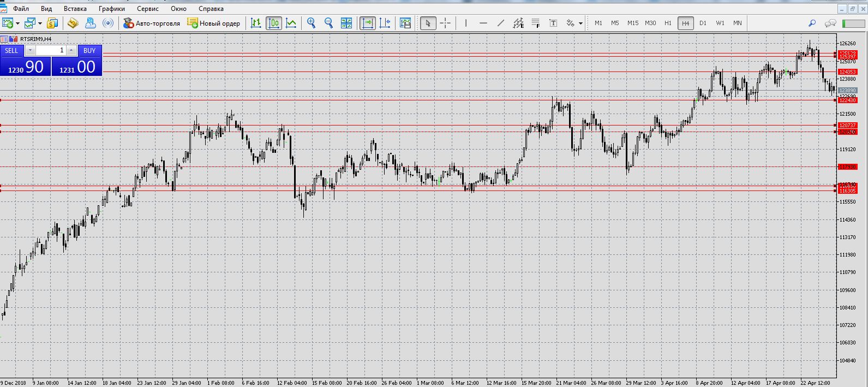Select the 117930 horizontal level price label
The width and height of the screenshot is (868, 387).
pyautogui.click(x=848, y=166)
